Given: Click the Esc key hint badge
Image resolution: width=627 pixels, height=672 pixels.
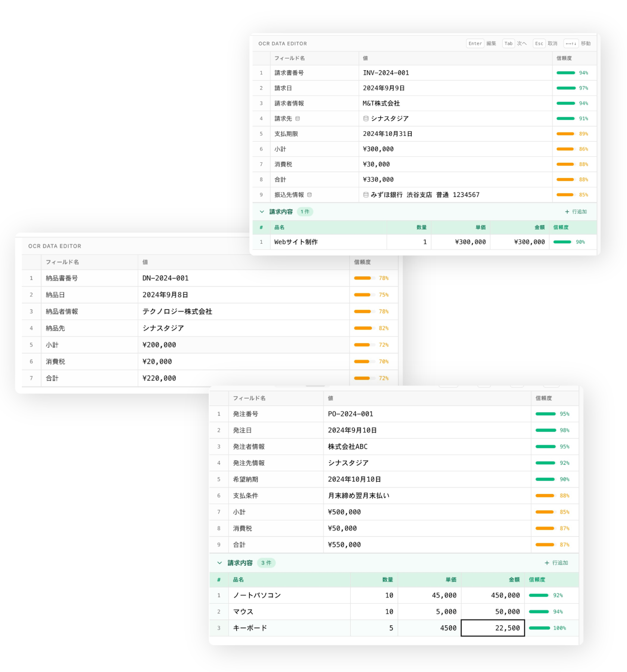Looking at the screenshot, I should click(539, 44).
